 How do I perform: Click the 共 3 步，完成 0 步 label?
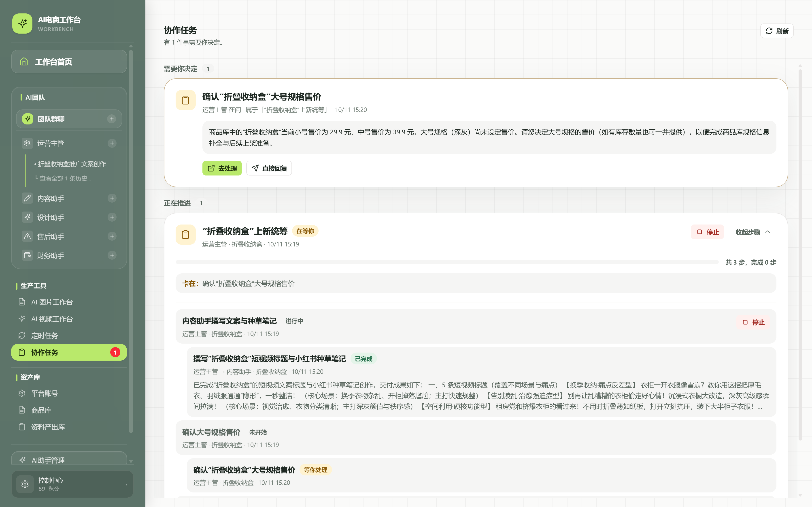(750, 262)
